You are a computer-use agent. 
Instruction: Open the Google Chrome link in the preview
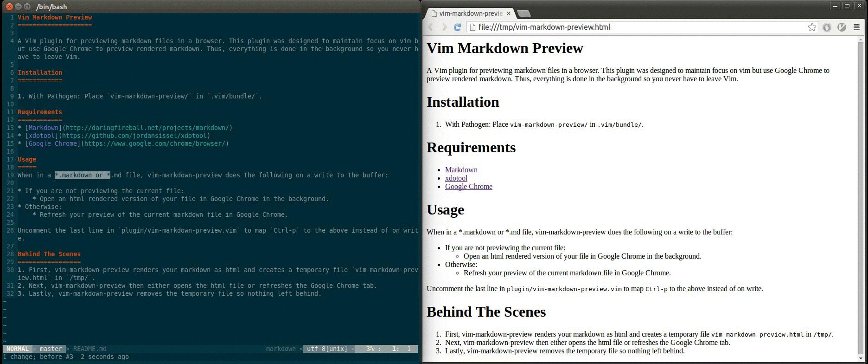coord(469,187)
